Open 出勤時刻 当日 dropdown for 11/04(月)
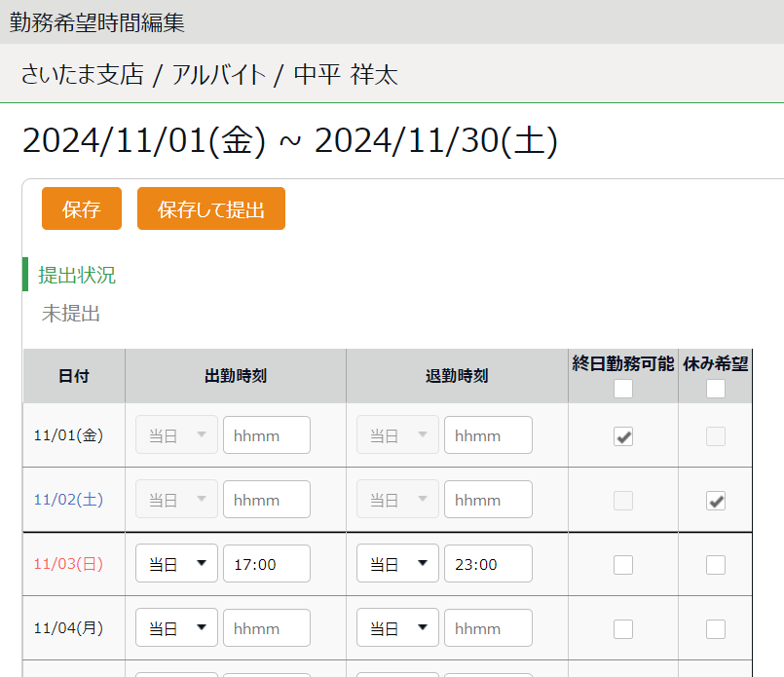784x677 pixels. [x=176, y=627]
